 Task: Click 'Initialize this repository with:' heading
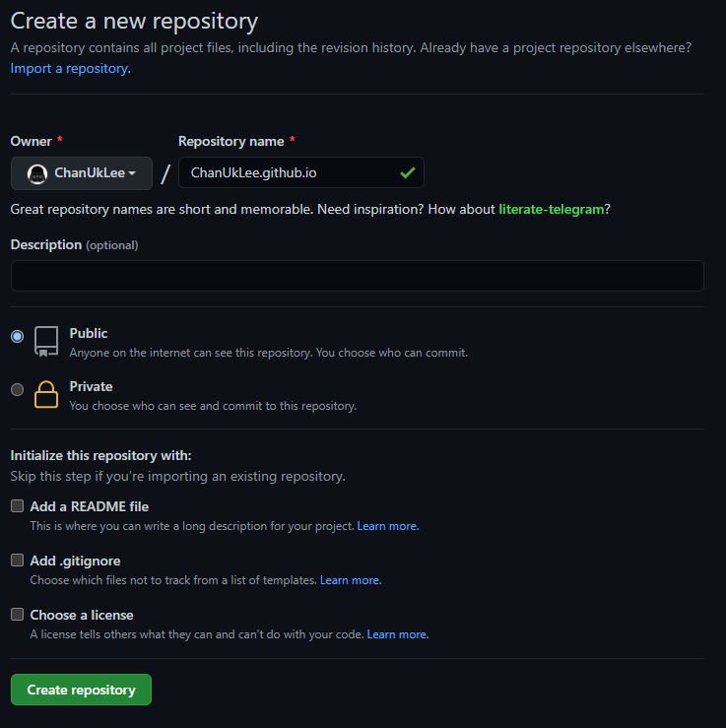click(x=101, y=455)
